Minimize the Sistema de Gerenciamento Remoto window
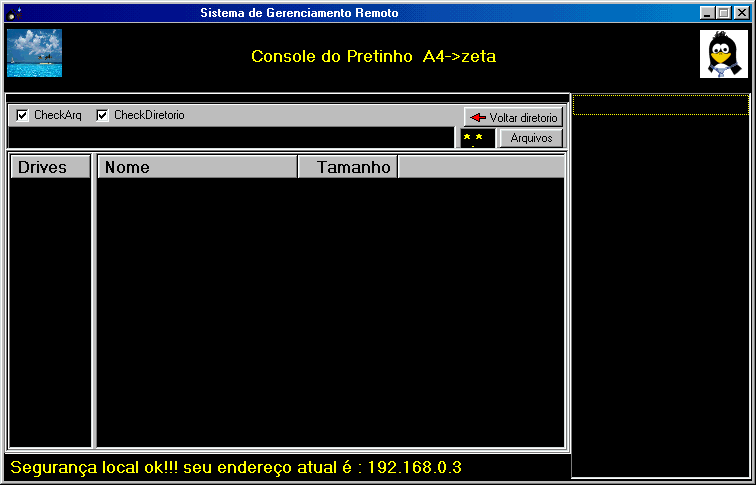The image size is (756, 485). [708, 13]
